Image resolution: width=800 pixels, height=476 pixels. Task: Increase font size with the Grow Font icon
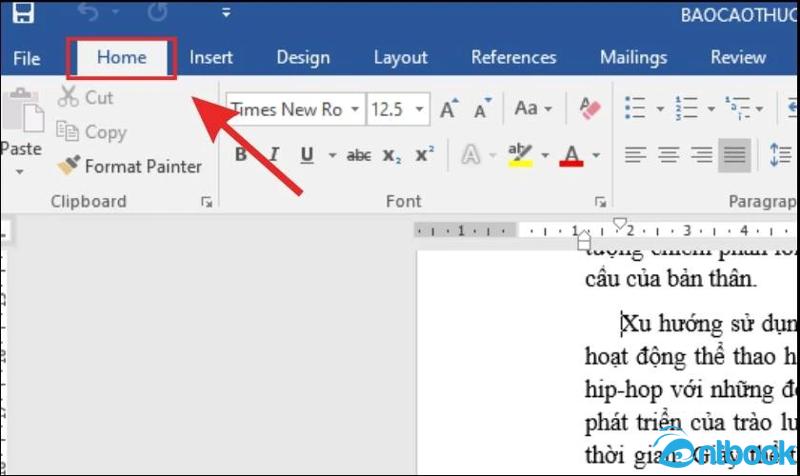point(449,108)
